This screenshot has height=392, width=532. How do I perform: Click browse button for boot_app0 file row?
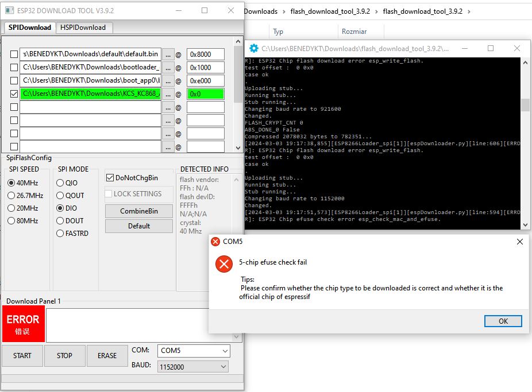[168, 80]
